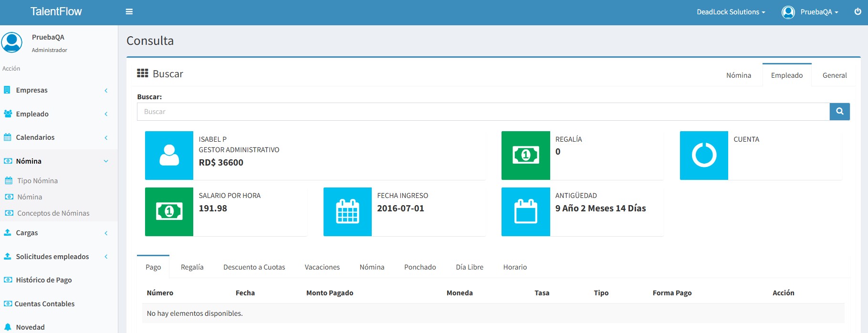Click the ingreso date 2016-07-01
The width and height of the screenshot is (868, 333).
point(400,208)
